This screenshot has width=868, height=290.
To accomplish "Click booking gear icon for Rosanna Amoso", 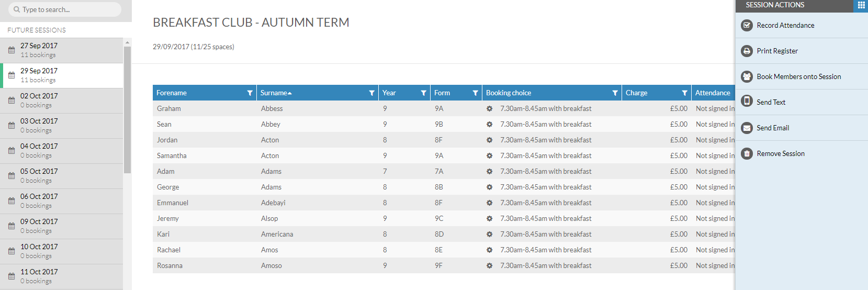I will click(489, 266).
